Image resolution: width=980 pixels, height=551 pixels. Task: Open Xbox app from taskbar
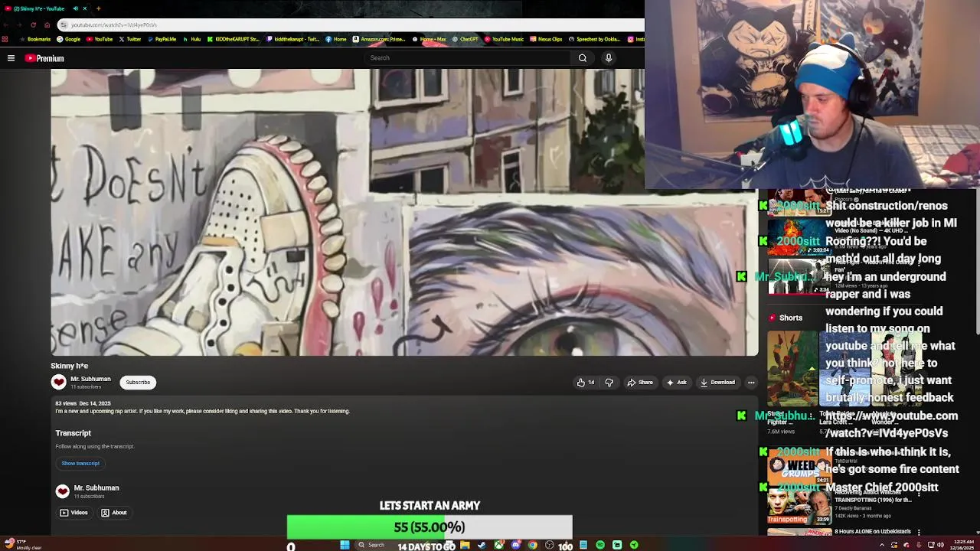498,545
